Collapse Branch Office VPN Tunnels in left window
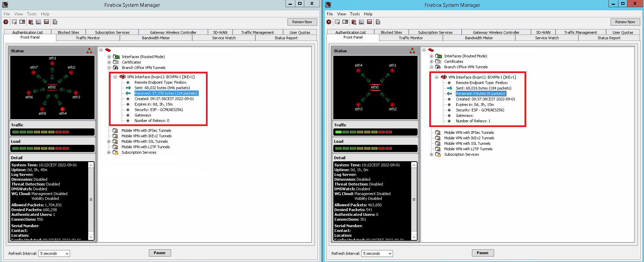 click(x=109, y=68)
